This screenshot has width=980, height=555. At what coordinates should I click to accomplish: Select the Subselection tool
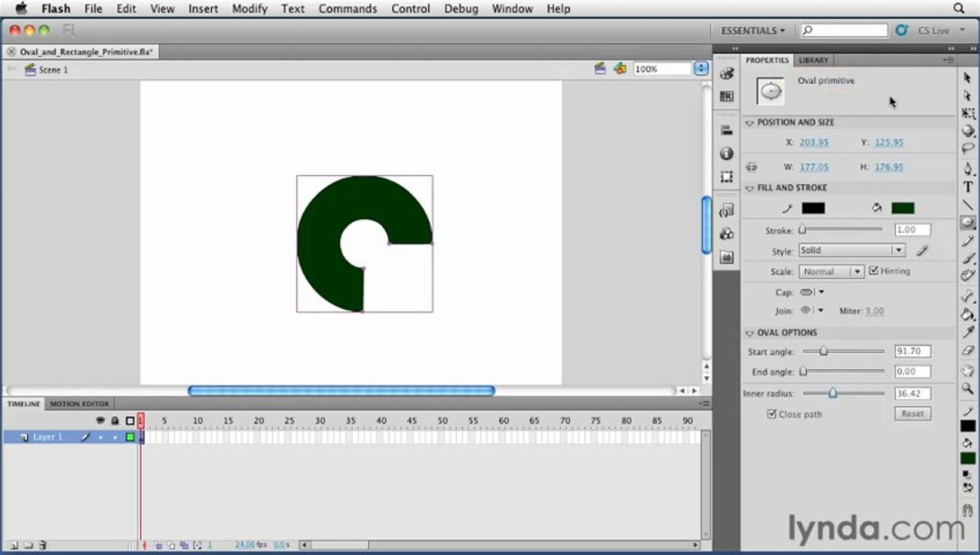(968, 96)
